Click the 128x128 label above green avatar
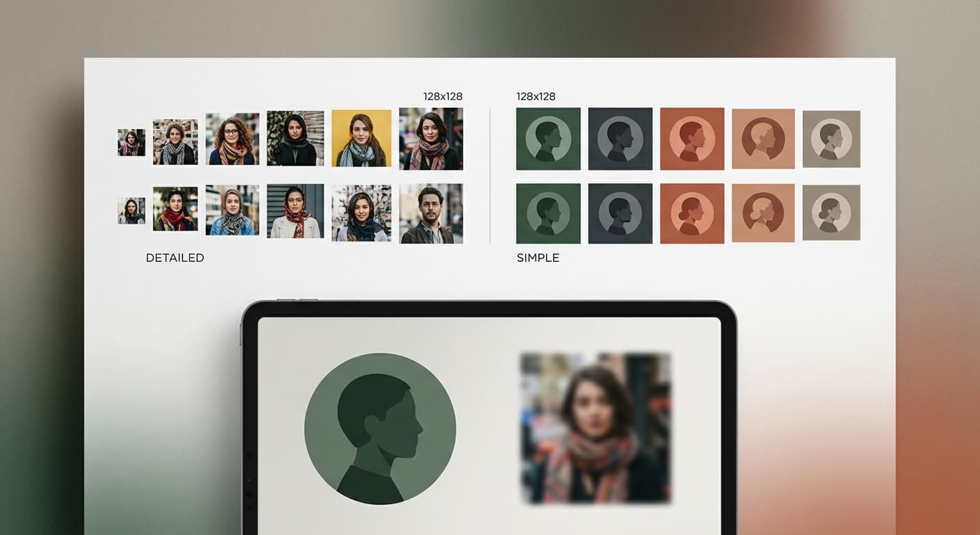This screenshot has width=980, height=535. 536,96
